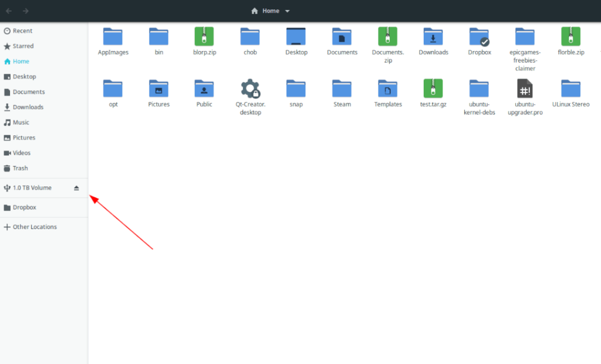Go to Pictures in the sidebar
Viewport: 601px width, 364px height.
[43, 138]
